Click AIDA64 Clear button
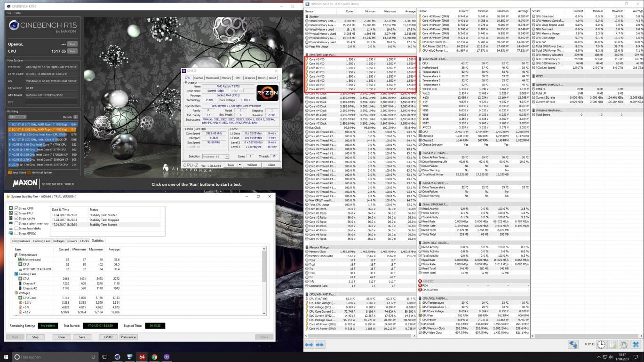Image resolution: width=644 pixels, height=362 pixels. [x=62, y=337]
